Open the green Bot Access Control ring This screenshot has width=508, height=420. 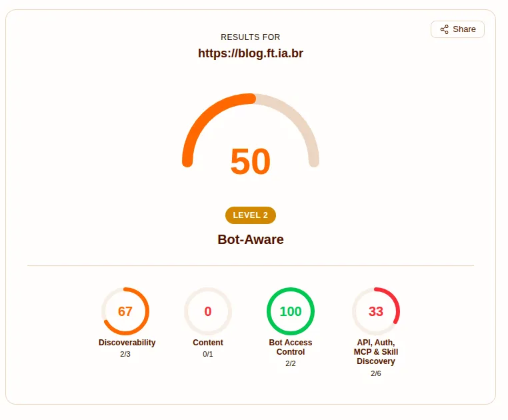point(291,311)
